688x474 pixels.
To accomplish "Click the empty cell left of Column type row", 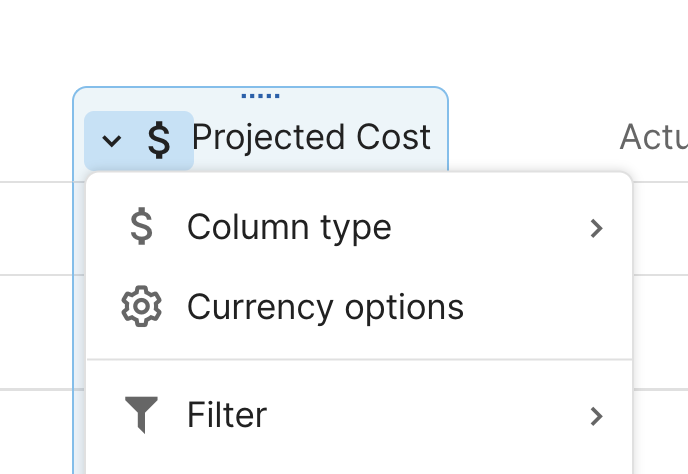I will (x=36, y=228).
